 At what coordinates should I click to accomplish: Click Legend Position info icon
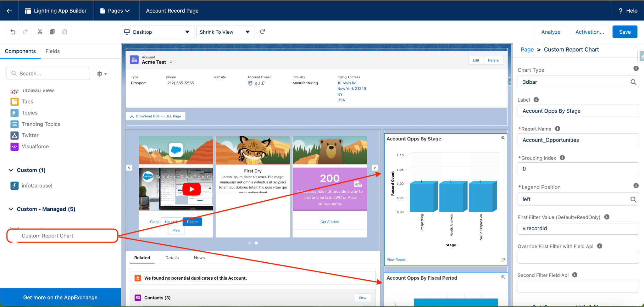click(636, 186)
